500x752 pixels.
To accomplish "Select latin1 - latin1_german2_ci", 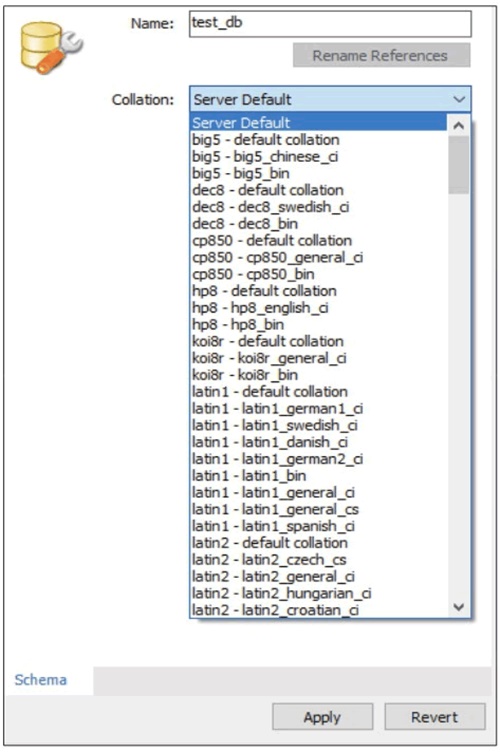I will (318, 458).
